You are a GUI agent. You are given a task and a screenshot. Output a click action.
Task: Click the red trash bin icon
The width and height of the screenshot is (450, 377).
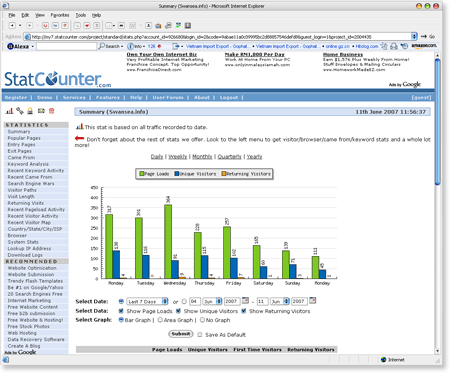(51, 111)
